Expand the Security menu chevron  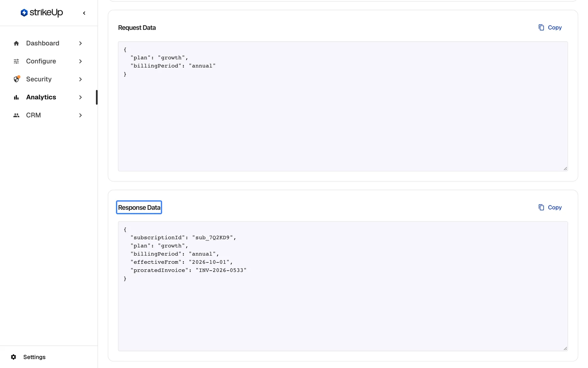[80, 79]
